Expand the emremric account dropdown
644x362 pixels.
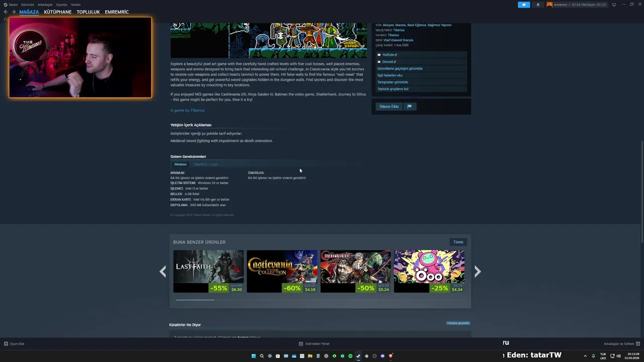[x=577, y=5]
